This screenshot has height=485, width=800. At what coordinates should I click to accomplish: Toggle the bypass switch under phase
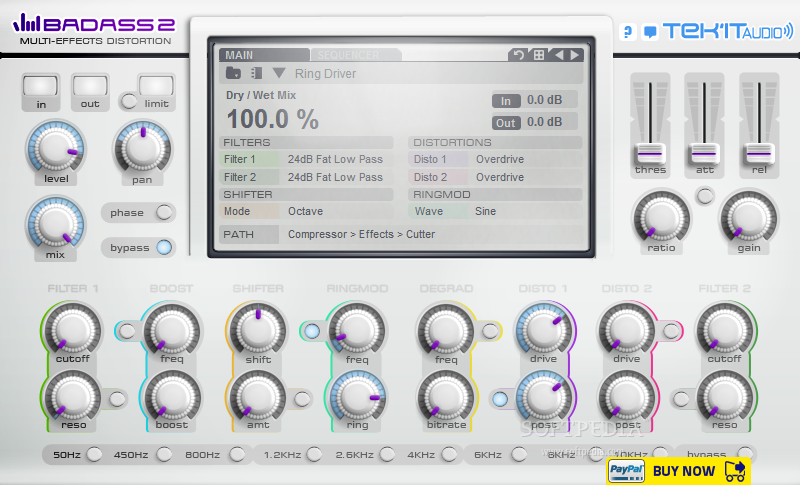coord(164,247)
